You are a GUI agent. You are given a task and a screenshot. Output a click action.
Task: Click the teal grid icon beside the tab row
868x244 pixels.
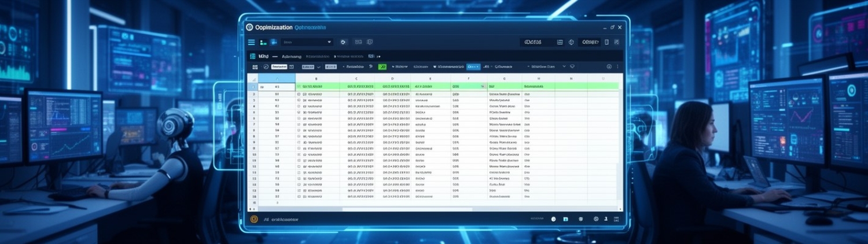pyautogui.click(x=252, y=56)
